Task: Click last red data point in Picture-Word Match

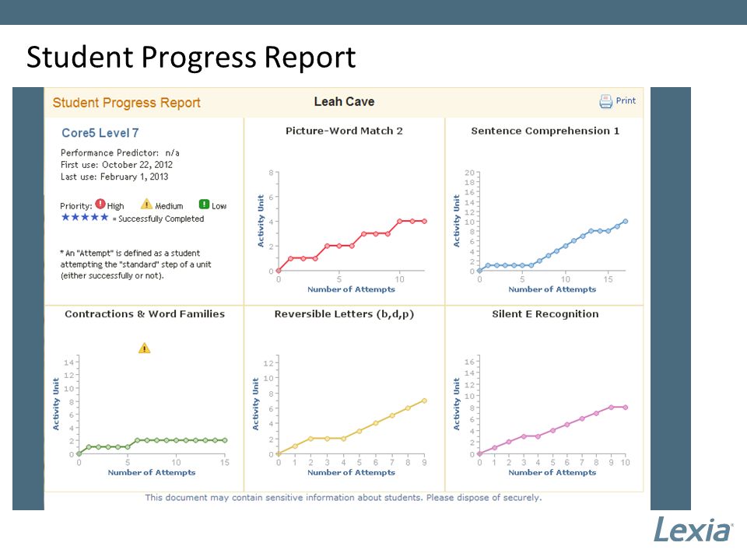Action: pyautogui.click(x=425, y=222)
